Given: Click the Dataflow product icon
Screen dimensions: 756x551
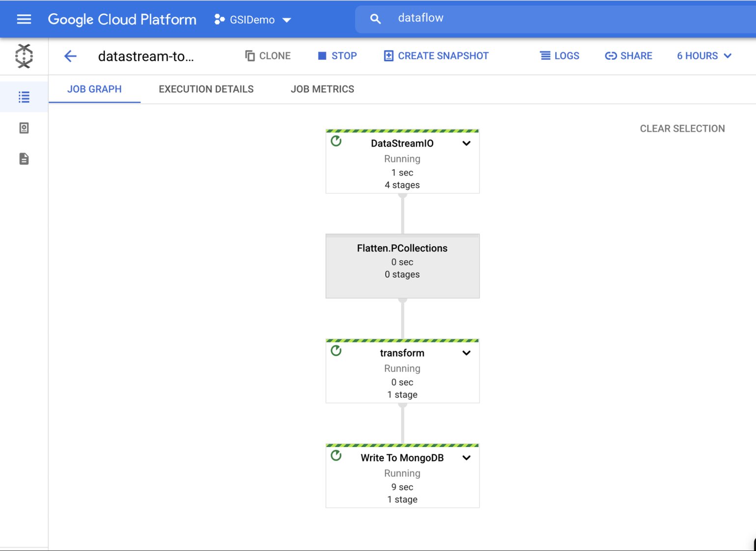Looking at the screenshot, I should click(x=24, y=56).
